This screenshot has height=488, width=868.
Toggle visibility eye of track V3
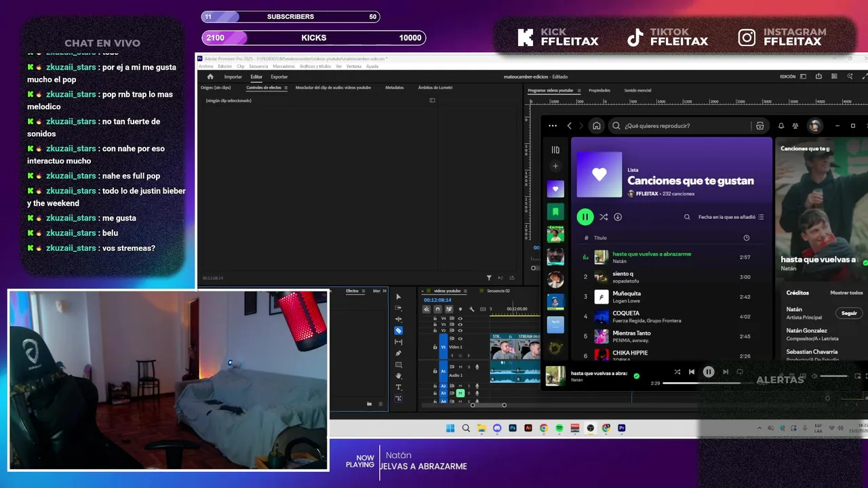click(460, 325)
